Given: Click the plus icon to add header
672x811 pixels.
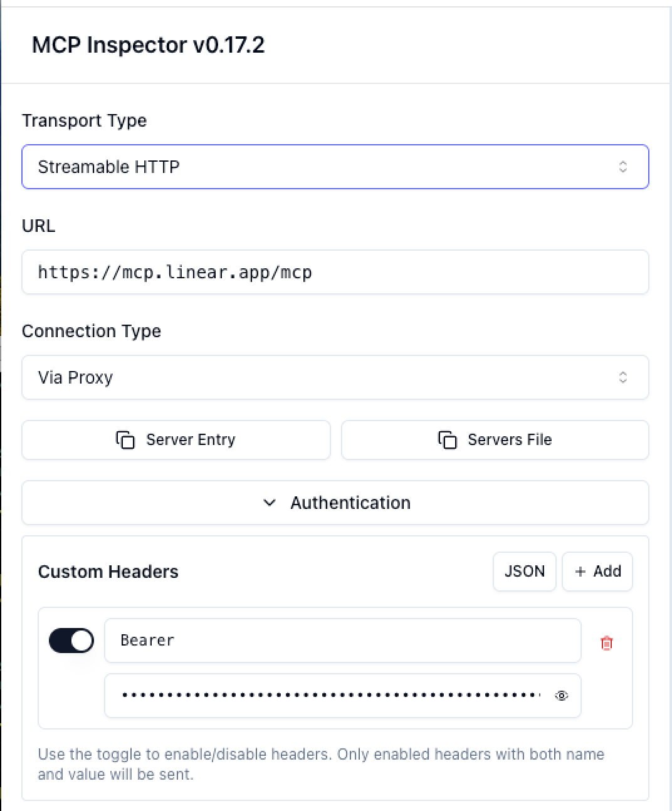Looking at the screenshot, I should coord(580,572).
